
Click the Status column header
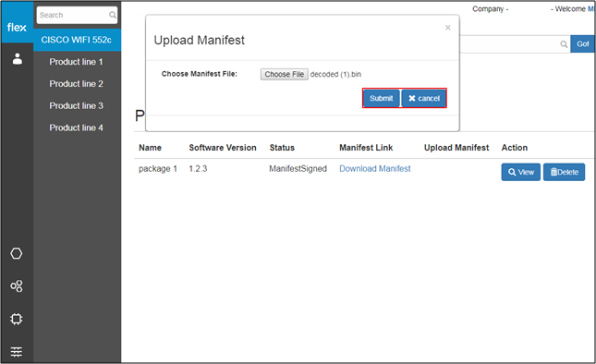(282, 148)
